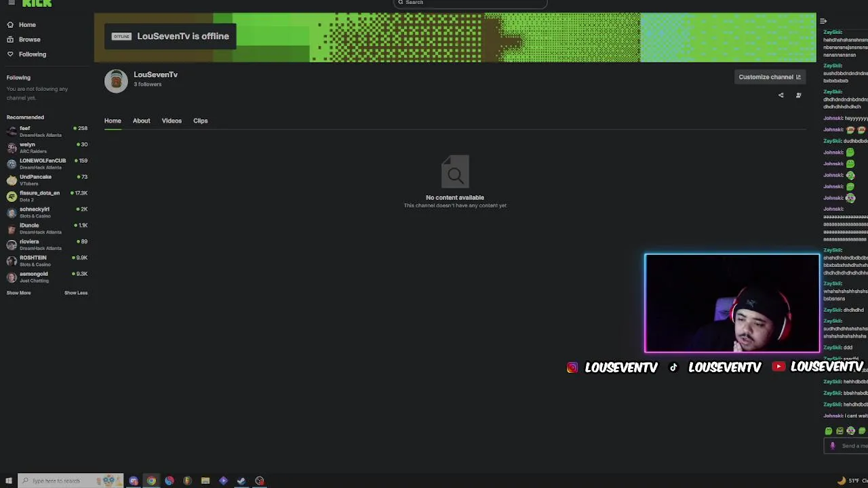Image resolution: width=868 pixels, height=488 pixels.
Task: Open recommended channel ROSHTEIN
Action: (47, 261)
